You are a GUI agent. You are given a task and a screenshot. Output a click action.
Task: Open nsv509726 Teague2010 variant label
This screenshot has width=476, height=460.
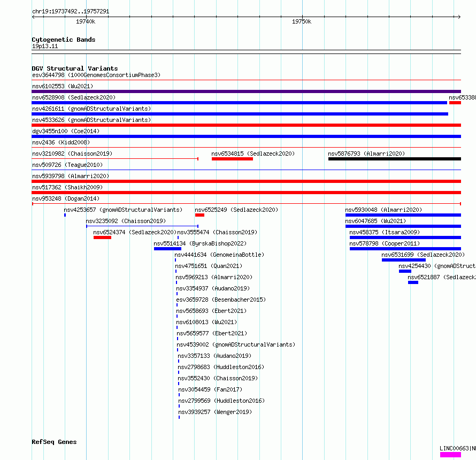67,165
